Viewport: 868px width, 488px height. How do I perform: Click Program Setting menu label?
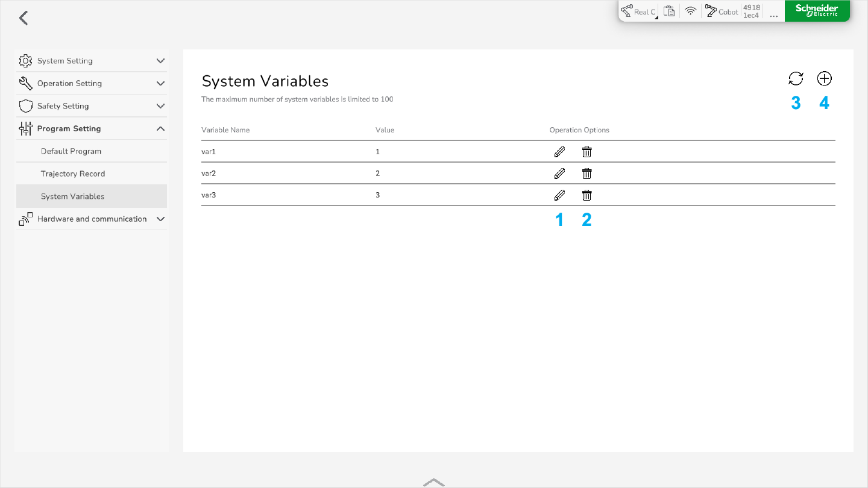coord(69,128)
